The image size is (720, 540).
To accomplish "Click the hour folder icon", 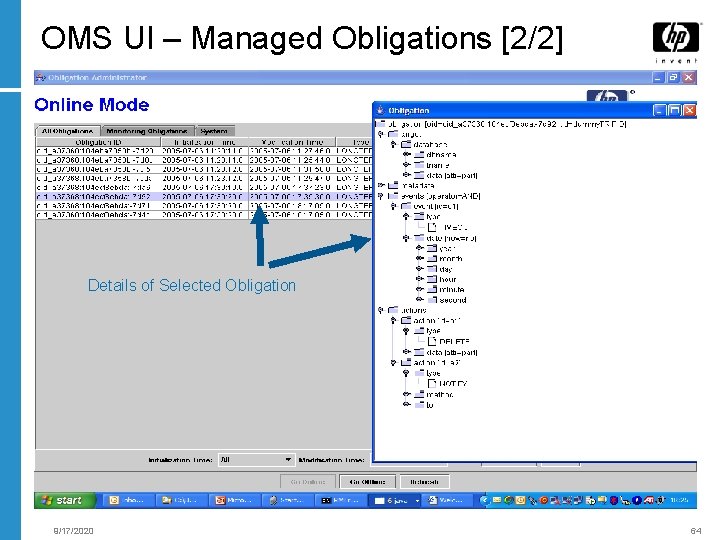I will (x=432, y=279).
